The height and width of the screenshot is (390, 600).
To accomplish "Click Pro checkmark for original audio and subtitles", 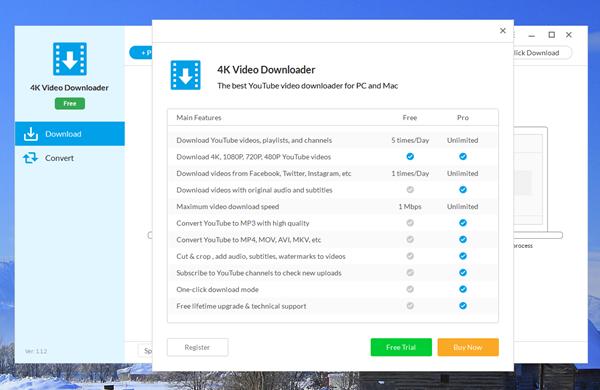I will tap(463, 189).
